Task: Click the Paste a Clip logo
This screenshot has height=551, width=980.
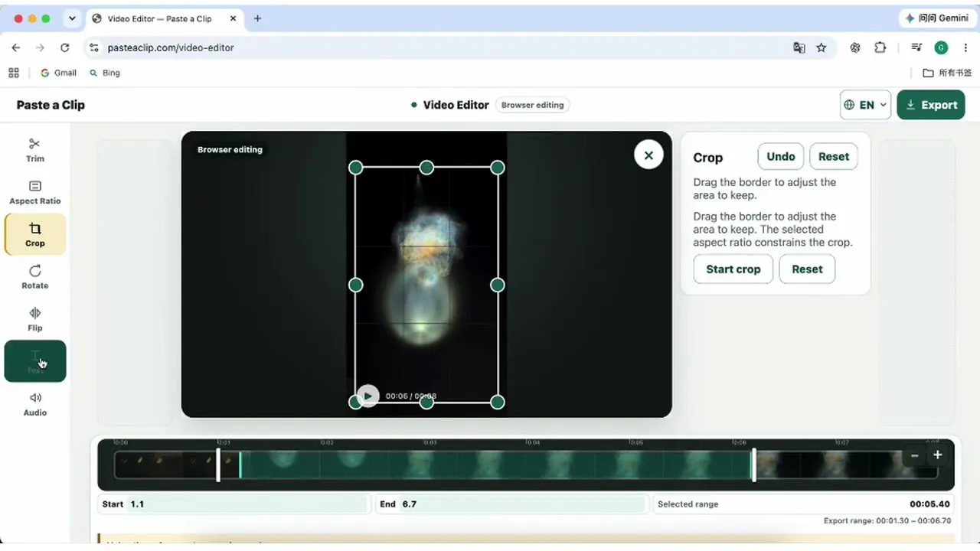Action: 51,105
